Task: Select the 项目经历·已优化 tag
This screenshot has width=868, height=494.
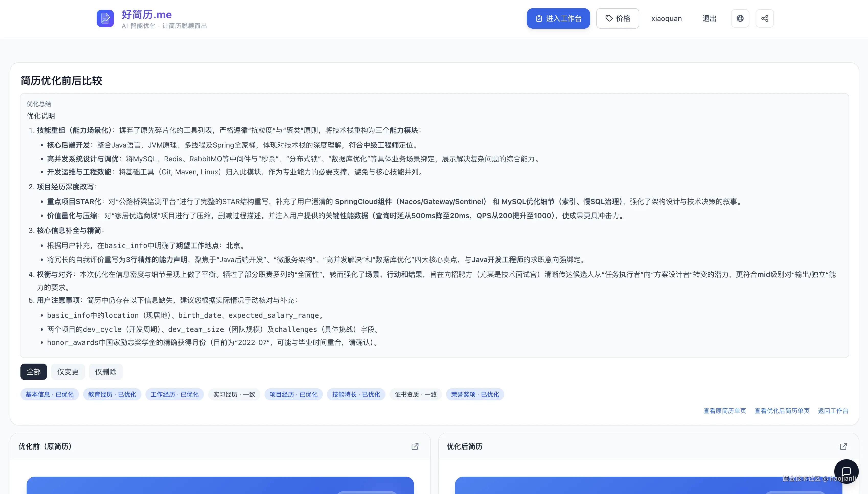Action: (x=293, y=394)
